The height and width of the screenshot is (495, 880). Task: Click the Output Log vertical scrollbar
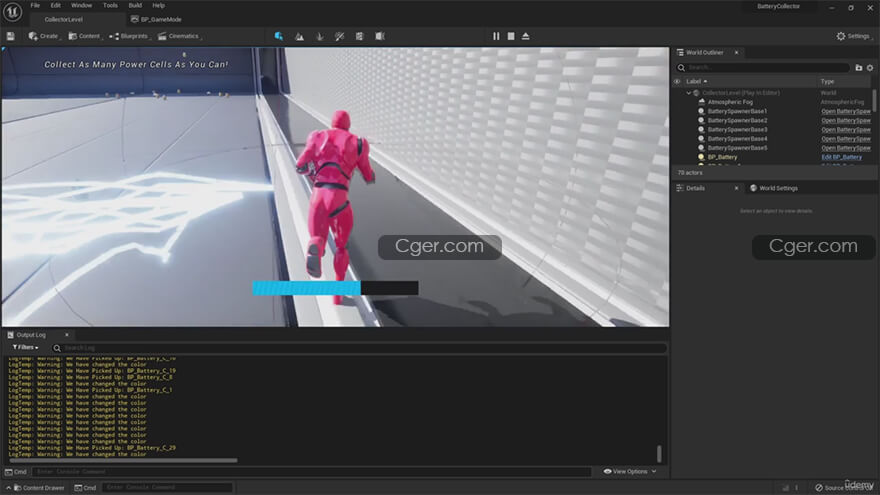click(x=659, y=453)
